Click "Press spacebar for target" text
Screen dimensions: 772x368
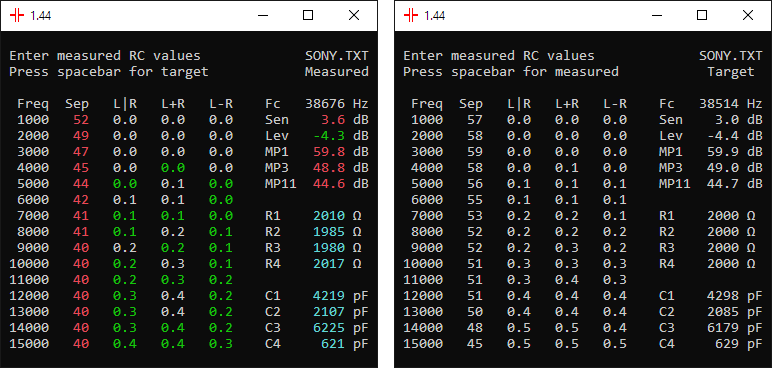(109, 72)
